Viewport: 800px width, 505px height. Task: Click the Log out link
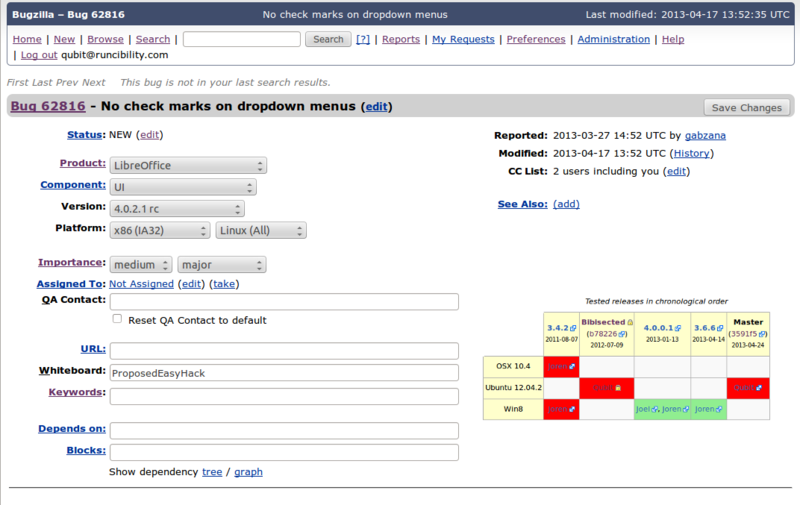[x=39, y=55]
